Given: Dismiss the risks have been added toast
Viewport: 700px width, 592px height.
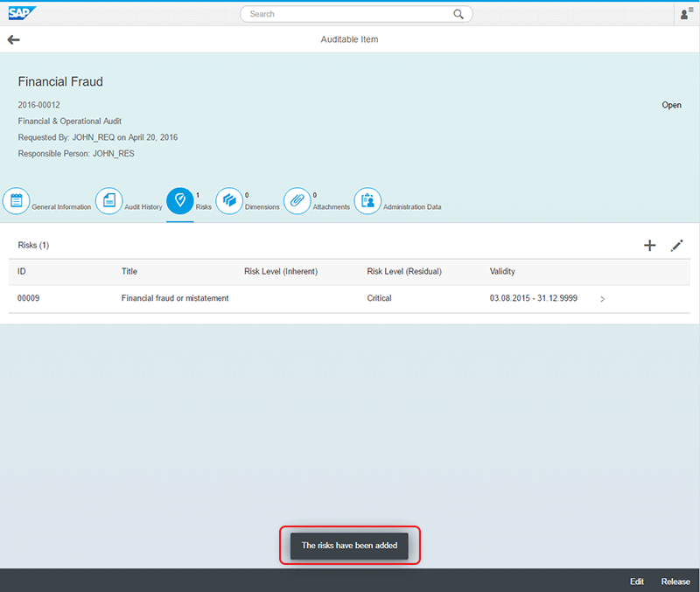Looking at the screenshot, I should point(349,545).
